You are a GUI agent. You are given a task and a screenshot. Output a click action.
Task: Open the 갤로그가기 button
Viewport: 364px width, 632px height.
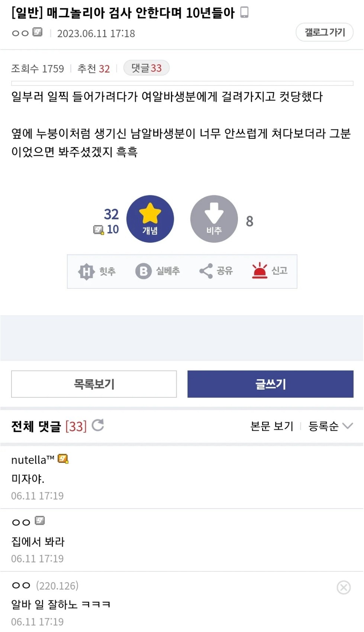pyautogui.click(x=325, y=32)
